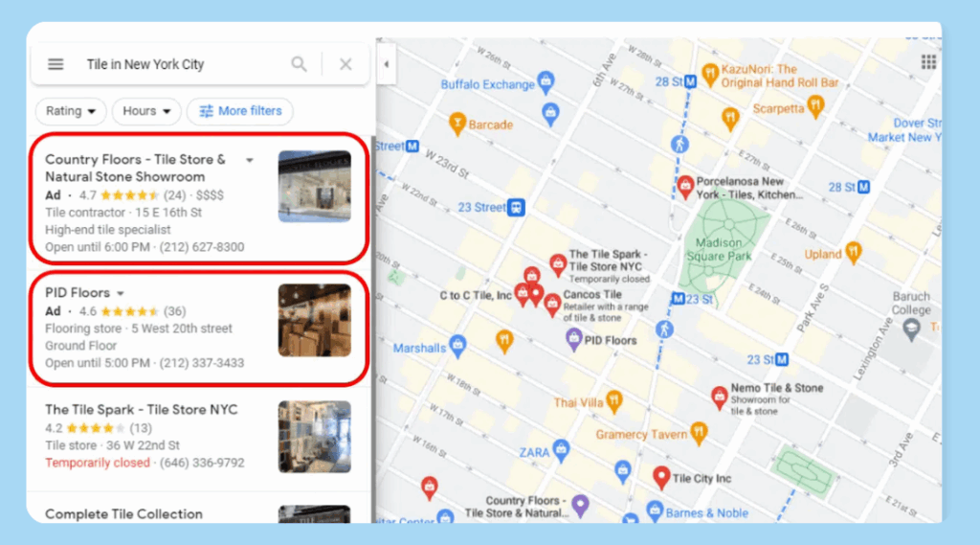Click the Country Floors storefront thumbnail
Viewport: 980px width, 545px height.
tap(314, 187)
